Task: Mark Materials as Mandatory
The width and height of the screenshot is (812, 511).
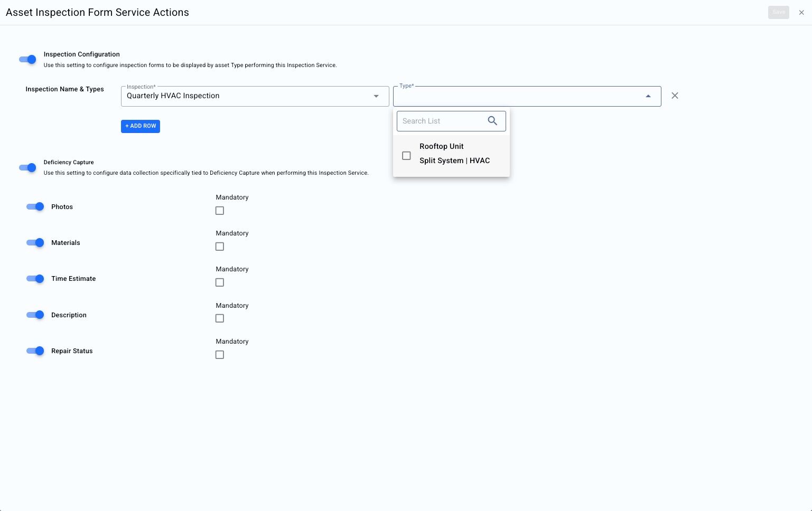Action: tap(220, 247)
